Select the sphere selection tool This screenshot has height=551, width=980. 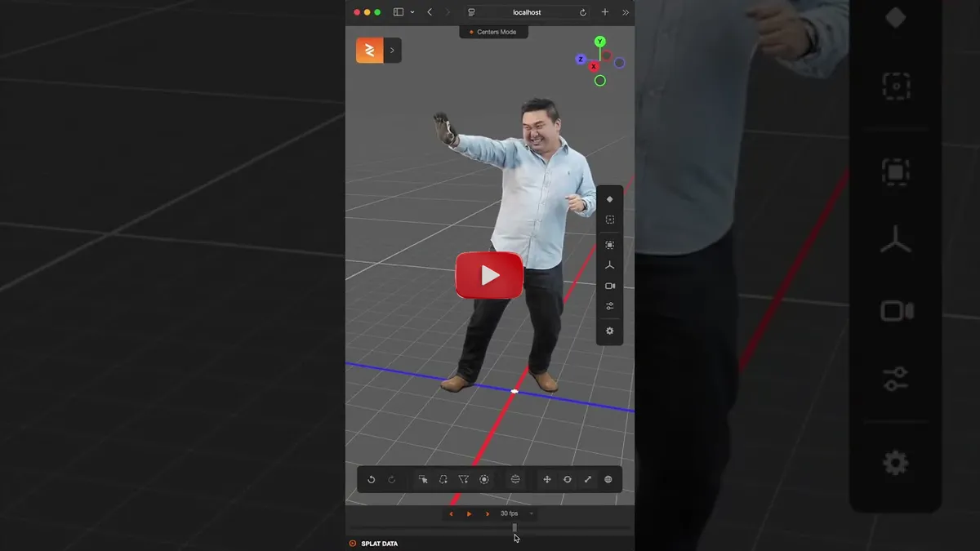(x=515, y=479)
